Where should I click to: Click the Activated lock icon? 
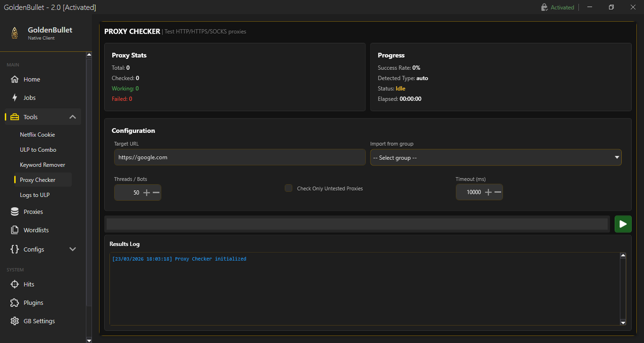click(x=544, y=7)
